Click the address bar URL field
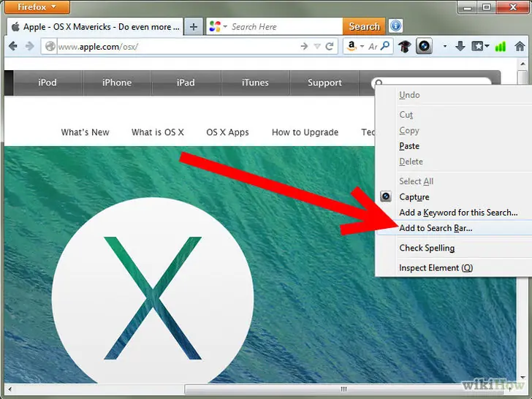The height and width of the screenshot is (399, 532). [x=176, y=47]
